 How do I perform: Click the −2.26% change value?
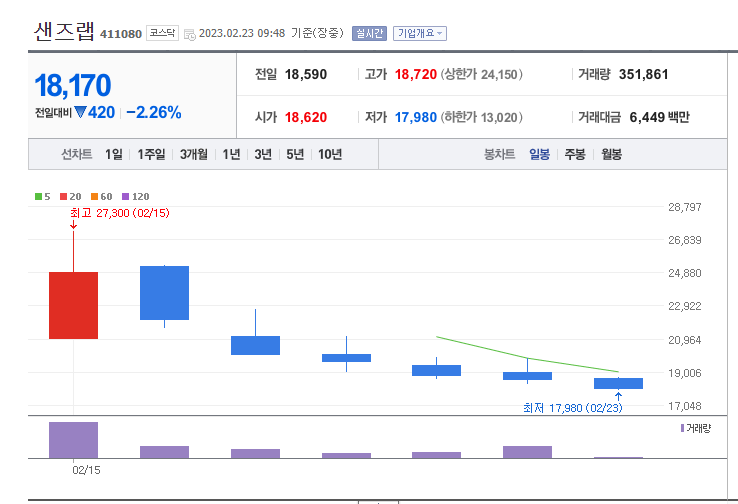pyautogui.click(x=154, y=112)
